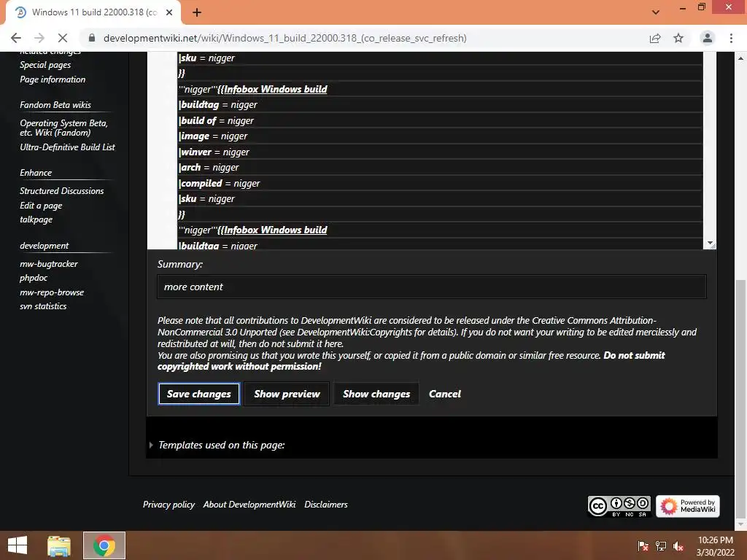Open the Windows Start menu

tap(18, 545)
